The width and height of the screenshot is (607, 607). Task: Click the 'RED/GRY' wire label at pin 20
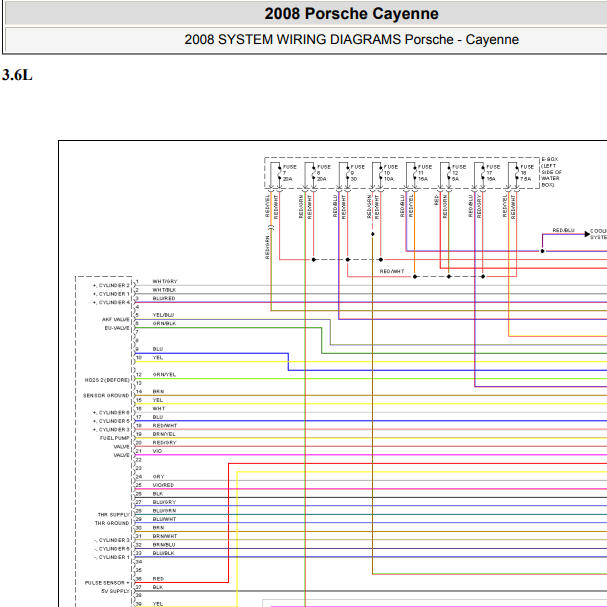click(x=164, y=443)
